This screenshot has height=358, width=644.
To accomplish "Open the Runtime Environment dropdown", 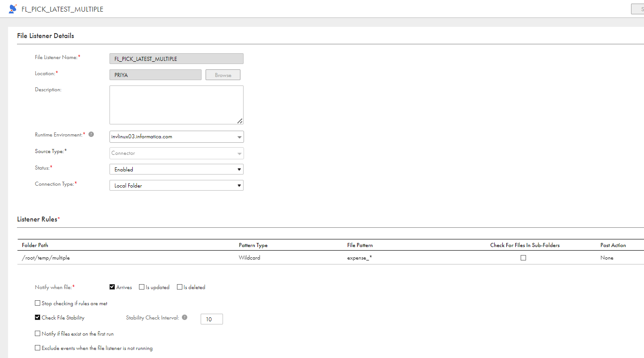I will [x=177, y=136].
